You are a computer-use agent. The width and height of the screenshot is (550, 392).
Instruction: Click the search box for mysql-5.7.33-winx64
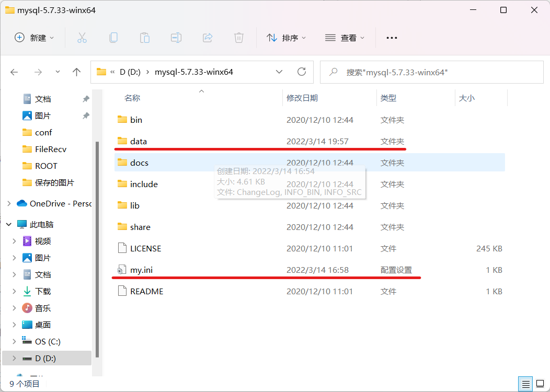click(432, 72)
